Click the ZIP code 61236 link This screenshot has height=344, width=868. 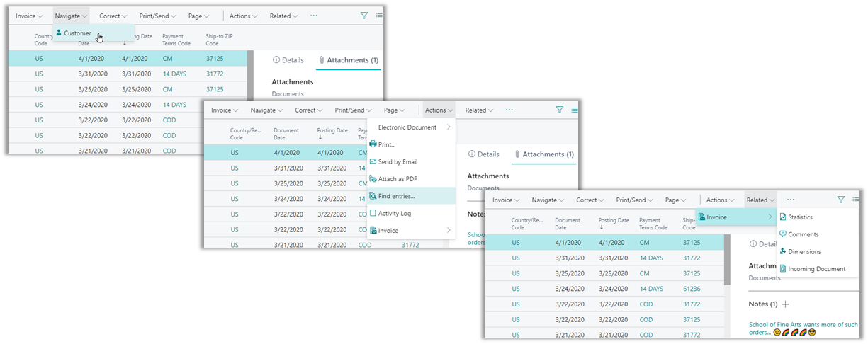coord(692,289)
